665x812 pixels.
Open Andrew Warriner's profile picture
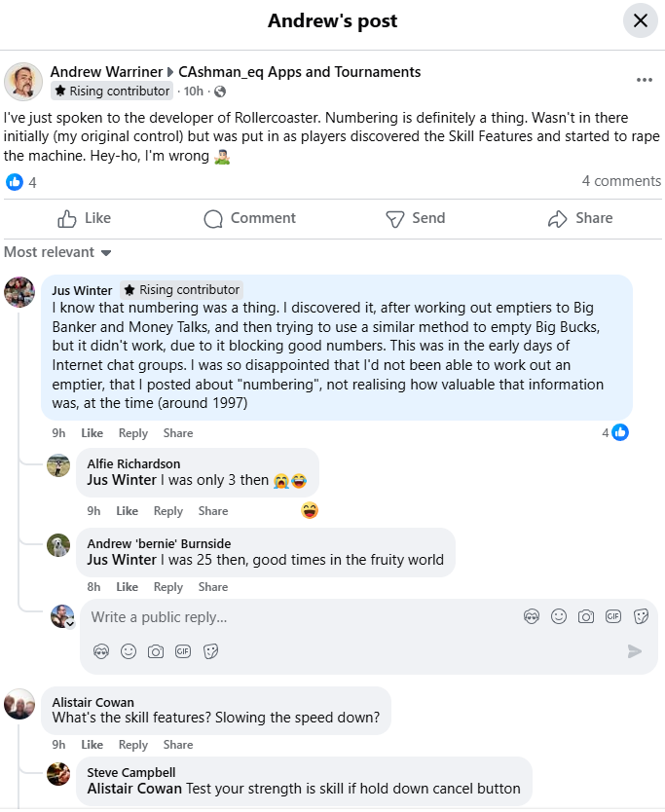(22, 82)
